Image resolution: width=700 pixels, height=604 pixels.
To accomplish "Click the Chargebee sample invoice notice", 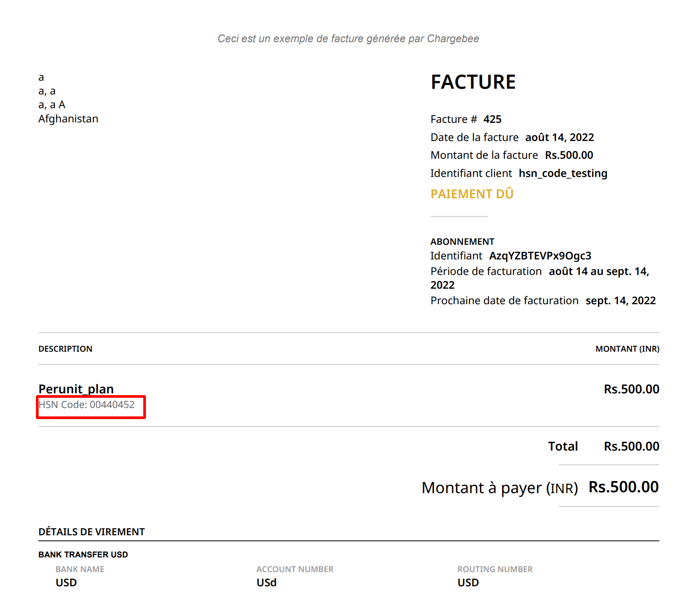I will [348, 39].
